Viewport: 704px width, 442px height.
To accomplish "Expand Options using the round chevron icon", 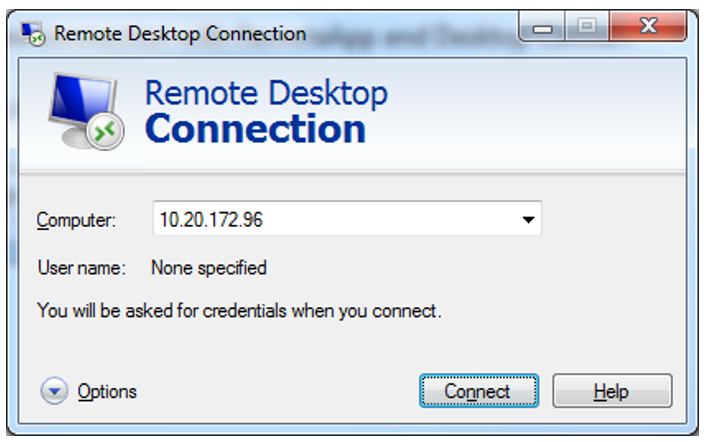I will 54,392.
